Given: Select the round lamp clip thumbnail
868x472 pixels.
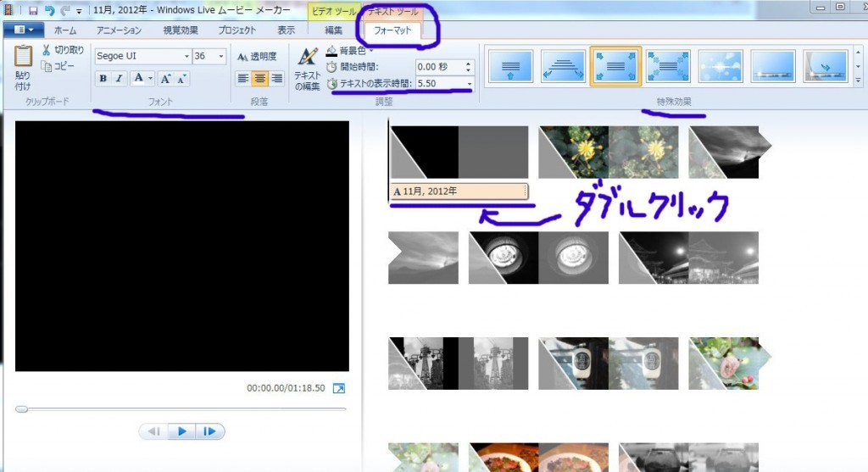Looking at the screenshot, I should click(x=538, y=258).
